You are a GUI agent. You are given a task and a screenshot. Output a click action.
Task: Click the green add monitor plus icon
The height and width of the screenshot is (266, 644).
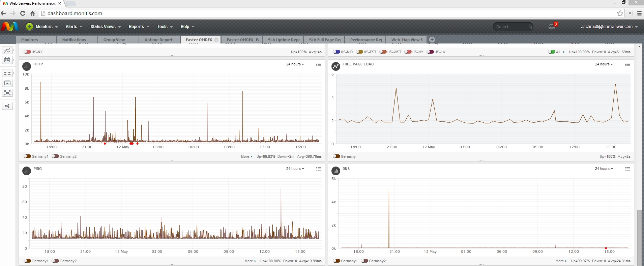[x=30, y=27]
